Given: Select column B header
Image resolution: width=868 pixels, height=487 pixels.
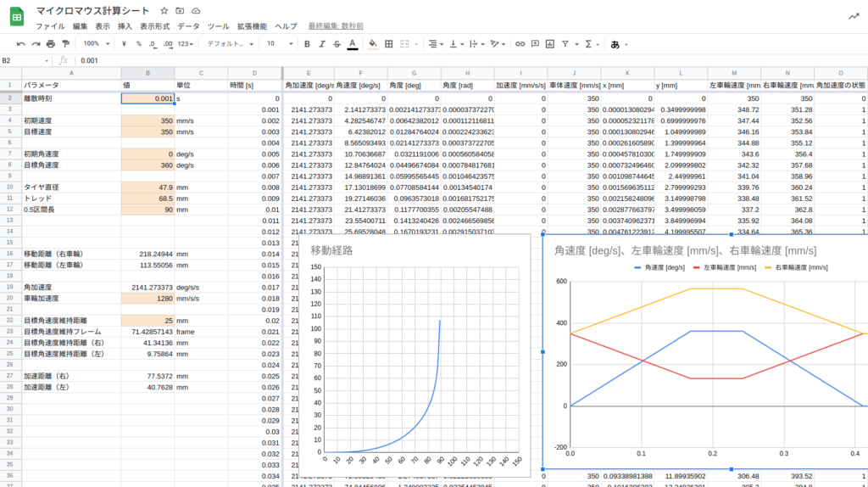Looking at the screenshot, I should point(147,73).
